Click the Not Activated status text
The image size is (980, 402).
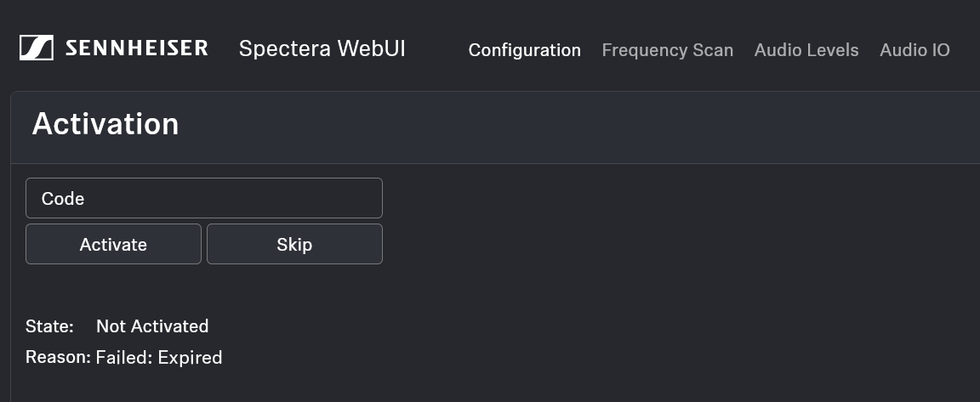152,326
